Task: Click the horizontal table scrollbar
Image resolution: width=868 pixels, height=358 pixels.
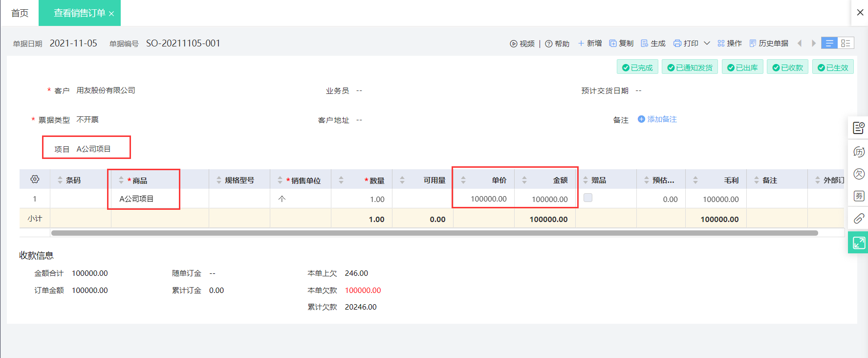Action: click(434, 233)
